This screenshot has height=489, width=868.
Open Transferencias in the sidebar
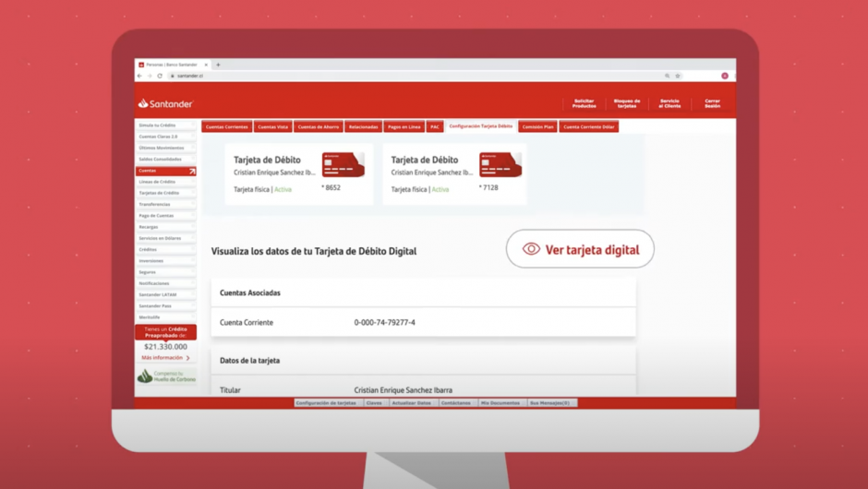[165, 205]
